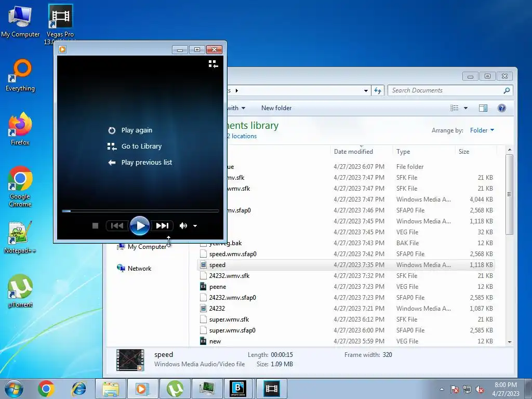Select the speed Windows Media file row
The width and height of the screenshot is (532, 399).
(x=345, y=265)
